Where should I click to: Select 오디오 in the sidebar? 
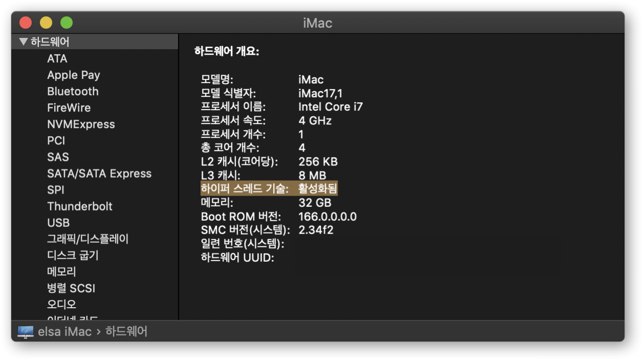tap(61, 304)
